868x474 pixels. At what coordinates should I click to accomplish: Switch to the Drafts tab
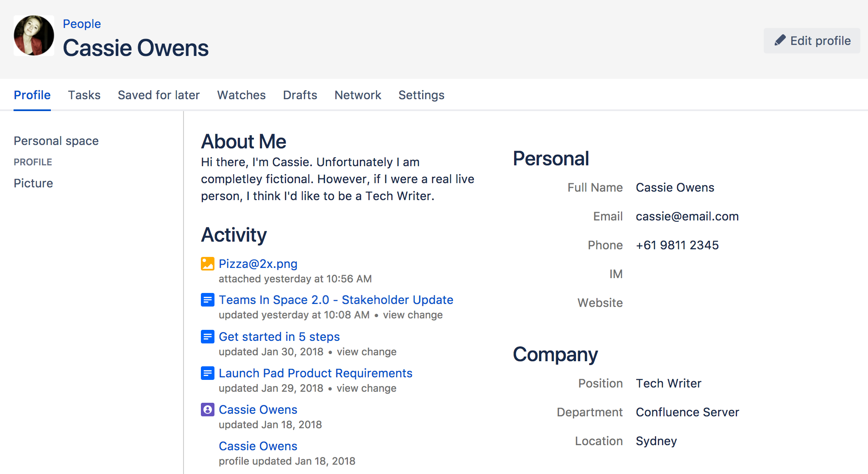(300, 95)
